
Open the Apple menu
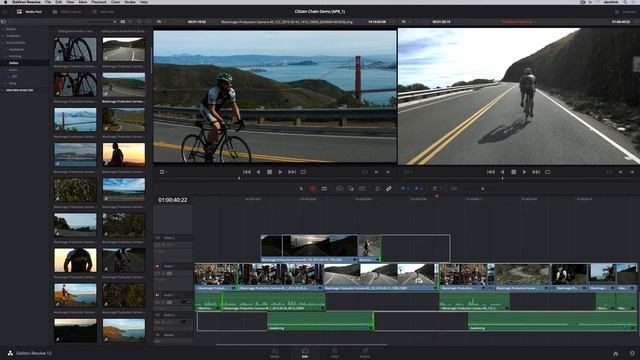pos(5,2)
